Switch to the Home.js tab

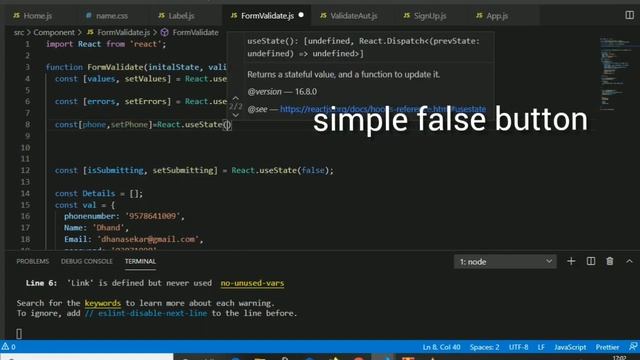33,16
